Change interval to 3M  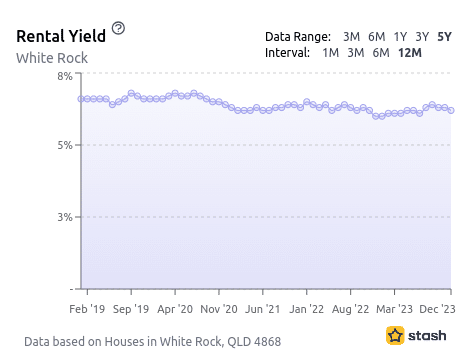356,53
